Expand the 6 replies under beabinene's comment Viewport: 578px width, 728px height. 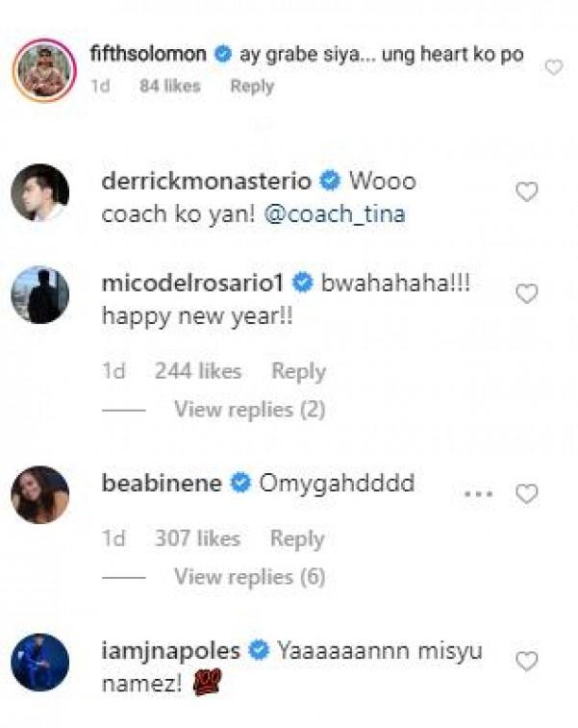(x=249, y=577)
